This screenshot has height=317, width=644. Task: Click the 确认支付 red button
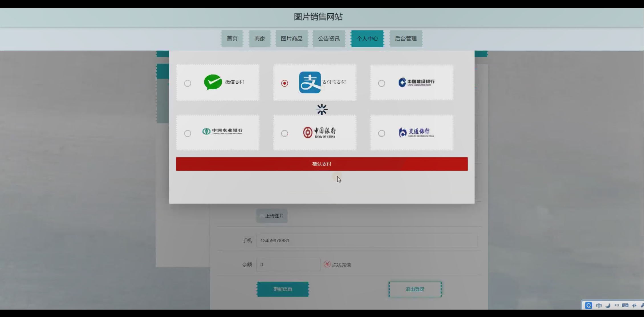(322, 164)
